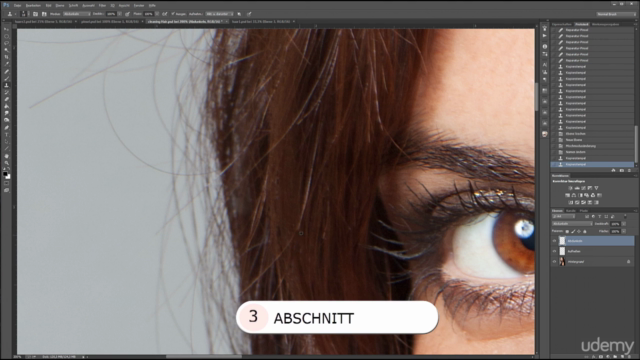Click the layer Deckkraft value field in Ebenen panel
Image resolution: width=640 pixels, height=360 pixels.
click(x=615, y=224)
